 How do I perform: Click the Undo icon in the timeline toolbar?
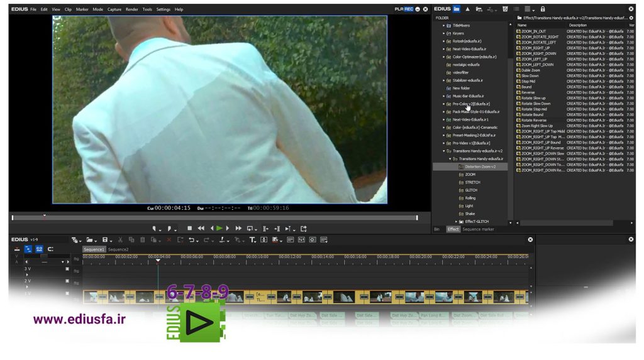(191, 240)
